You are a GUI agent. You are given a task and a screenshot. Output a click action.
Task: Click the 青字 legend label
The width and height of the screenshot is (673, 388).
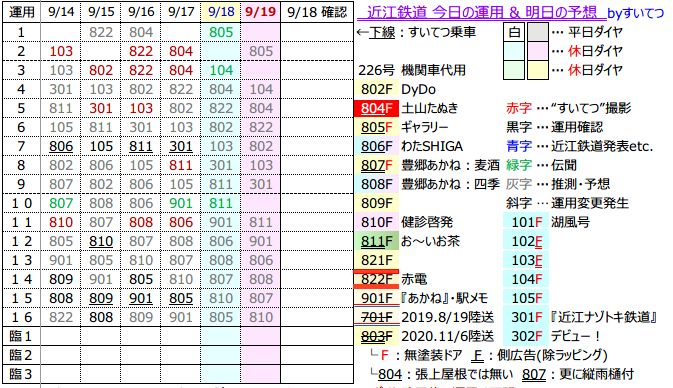(x=518, y=146)
